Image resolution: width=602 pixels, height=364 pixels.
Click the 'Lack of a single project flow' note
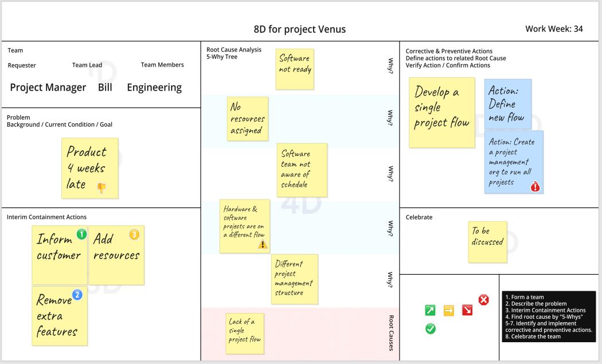point(245,334)
